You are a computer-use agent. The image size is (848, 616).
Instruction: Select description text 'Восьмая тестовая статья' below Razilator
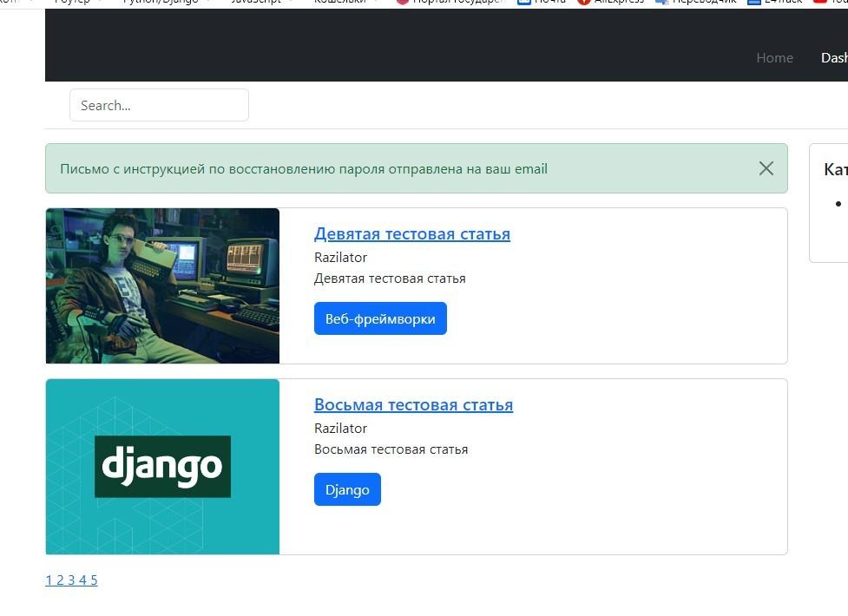pyautogui.click(x=391, y=449)
